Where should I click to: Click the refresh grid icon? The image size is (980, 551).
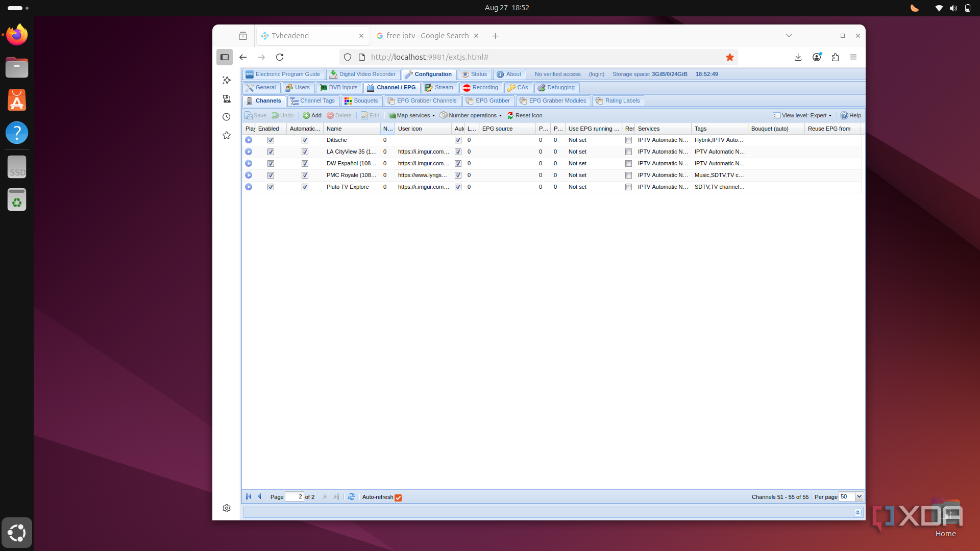(352, 496)
